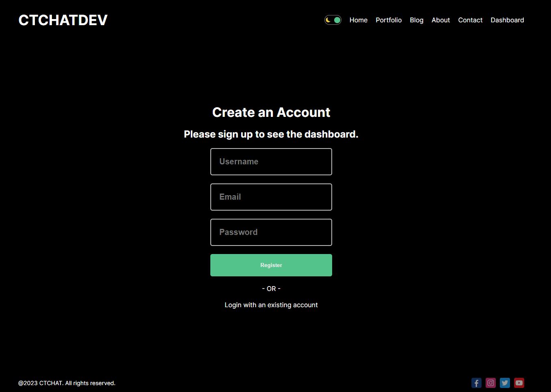The width and height of the screenshot is (551, 392).
Task: Navigate to the Portfolio page
Action: pos(389,20)
